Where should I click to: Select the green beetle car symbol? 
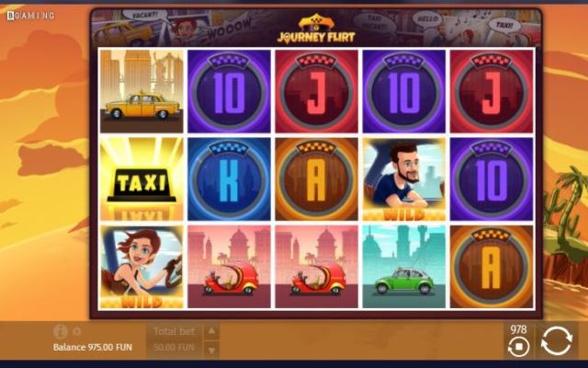[404, 267]
